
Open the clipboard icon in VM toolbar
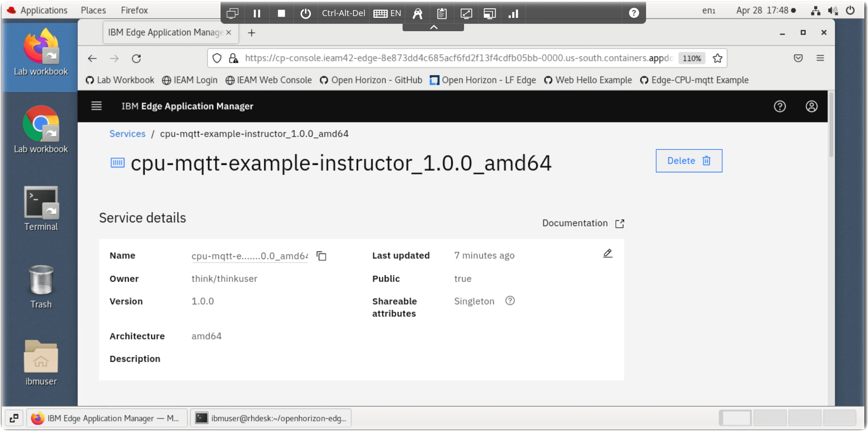pos(442,13)
